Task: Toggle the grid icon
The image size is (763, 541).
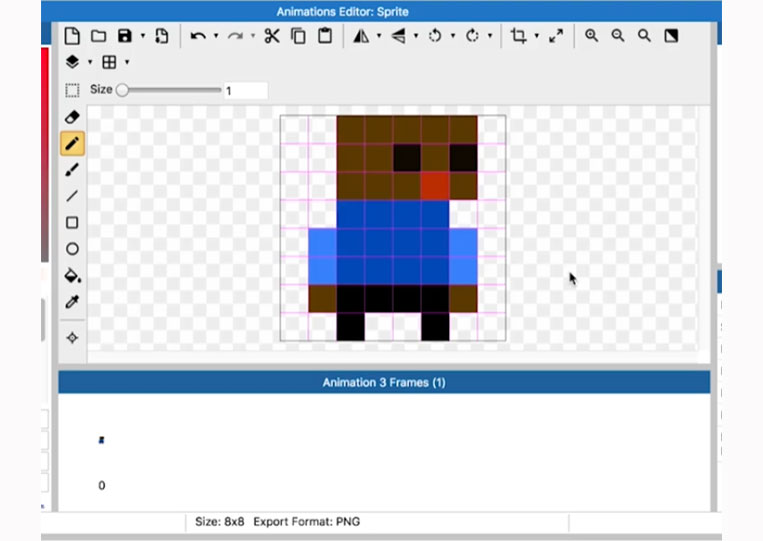Action: pos(109,62)
